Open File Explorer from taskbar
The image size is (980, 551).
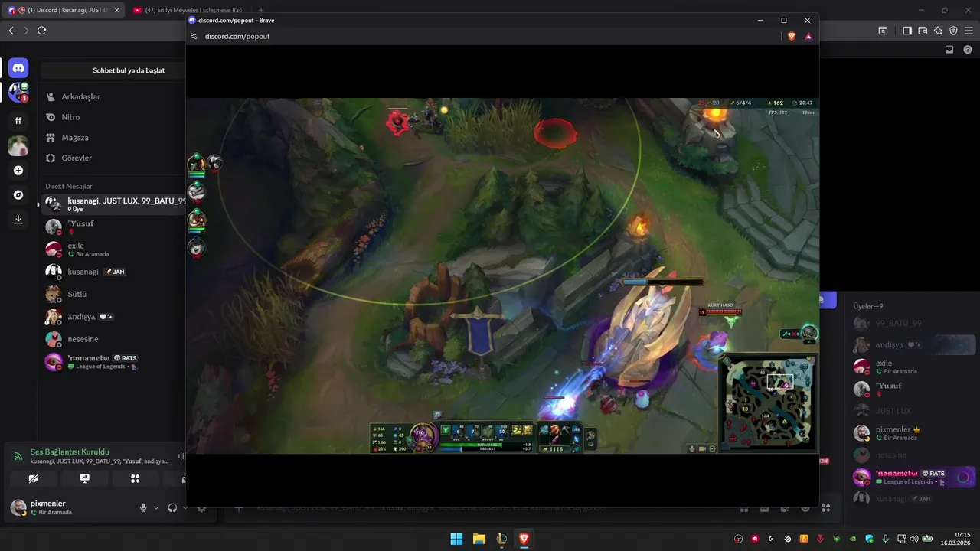(x=479, y=539)
